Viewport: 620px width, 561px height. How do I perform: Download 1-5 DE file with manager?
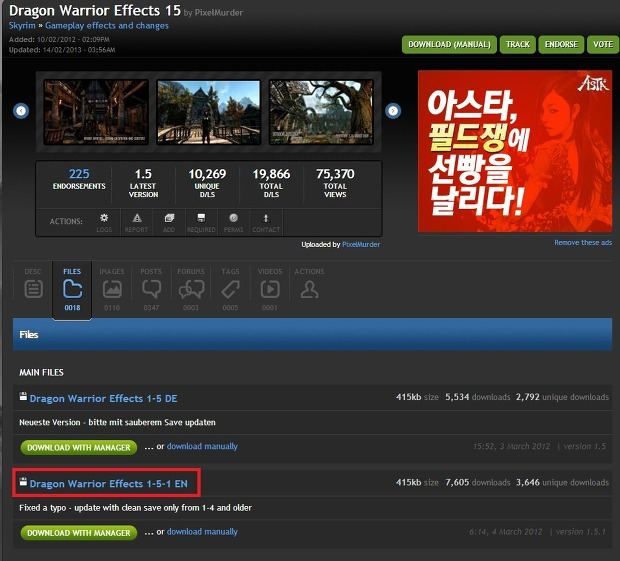(x=79, y=448)
